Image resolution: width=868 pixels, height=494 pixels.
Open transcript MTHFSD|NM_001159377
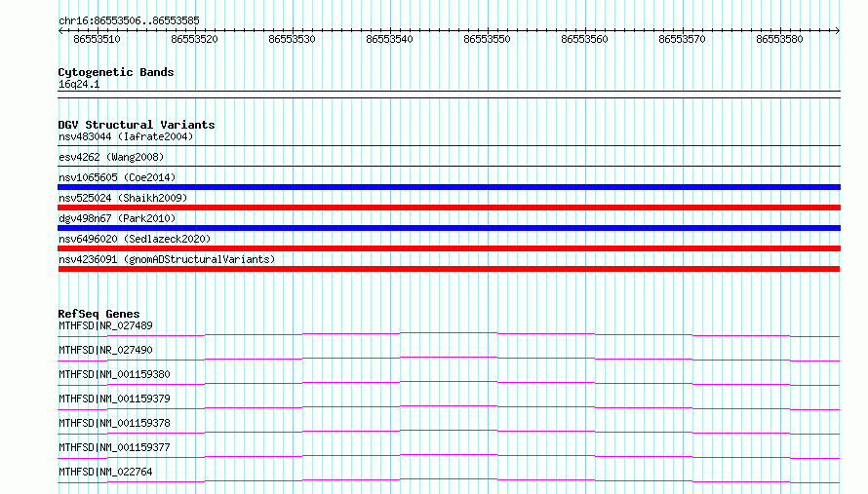click(114, 447)
